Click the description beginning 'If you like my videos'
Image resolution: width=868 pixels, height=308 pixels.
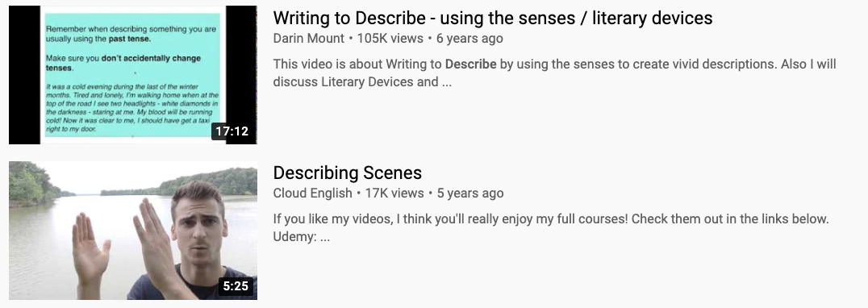[551, 228]
